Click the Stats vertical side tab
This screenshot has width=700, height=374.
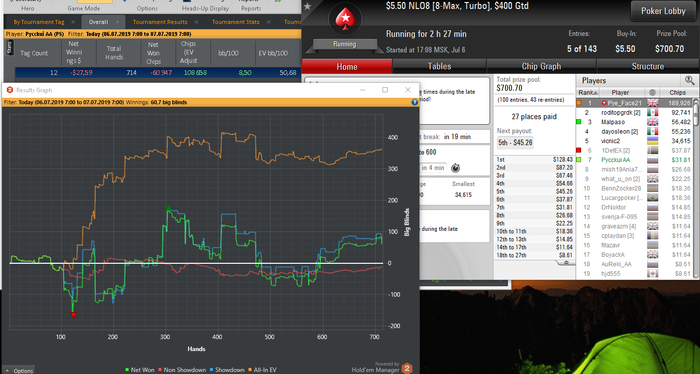[9, 47]
